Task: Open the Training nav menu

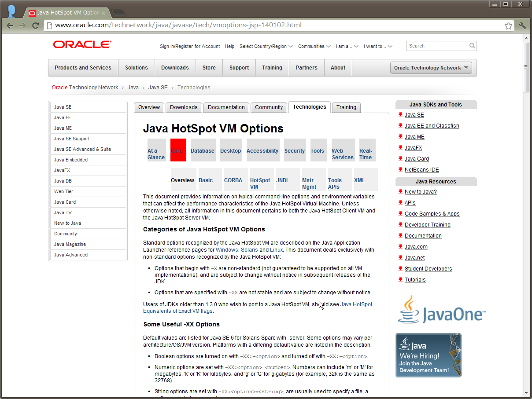Action: point(272,68)
